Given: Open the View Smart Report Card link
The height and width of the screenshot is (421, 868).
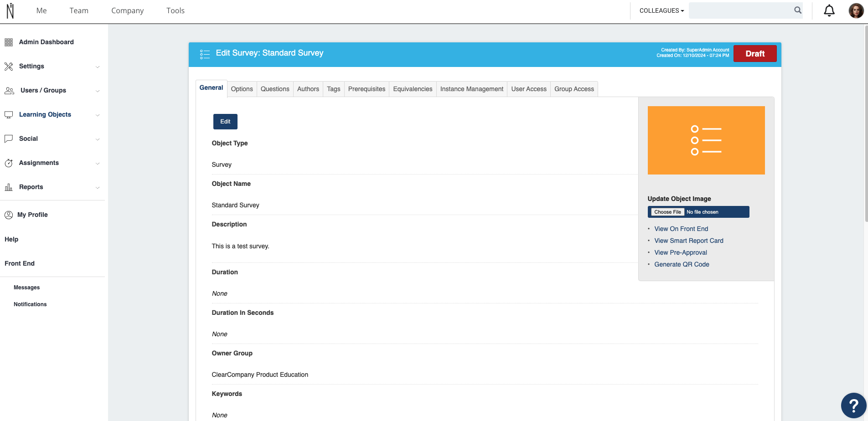Looking at the screenshot, I should (x=689, y=241).
